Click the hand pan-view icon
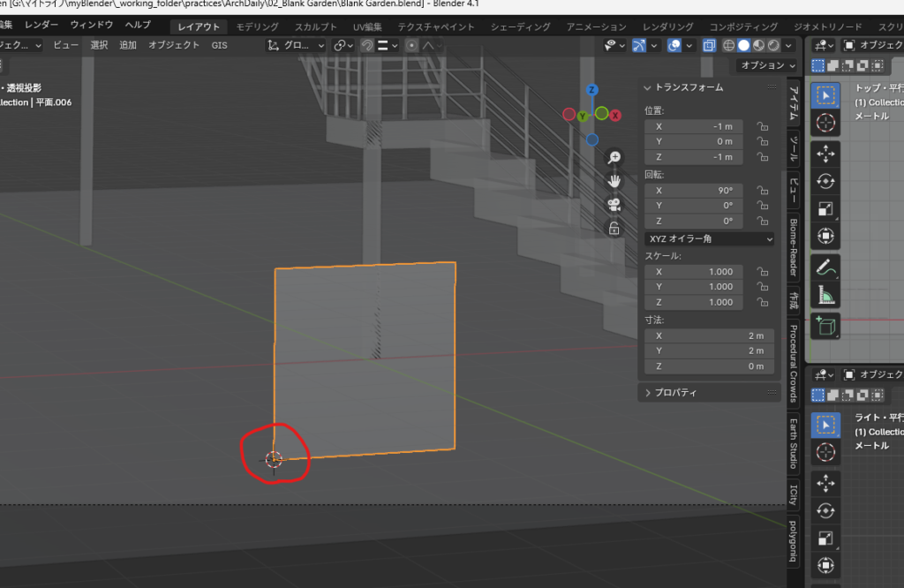Screen dimensions: 904x588 [614, 181]
